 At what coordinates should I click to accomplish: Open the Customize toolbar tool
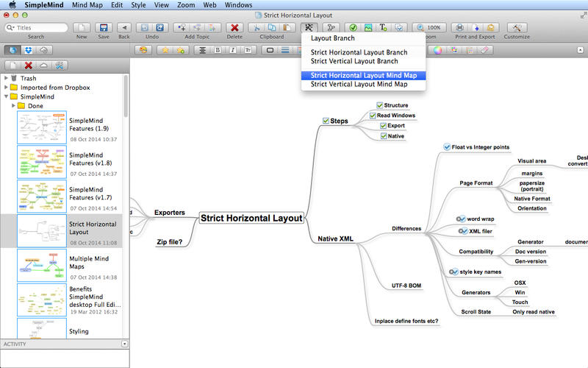516,27
